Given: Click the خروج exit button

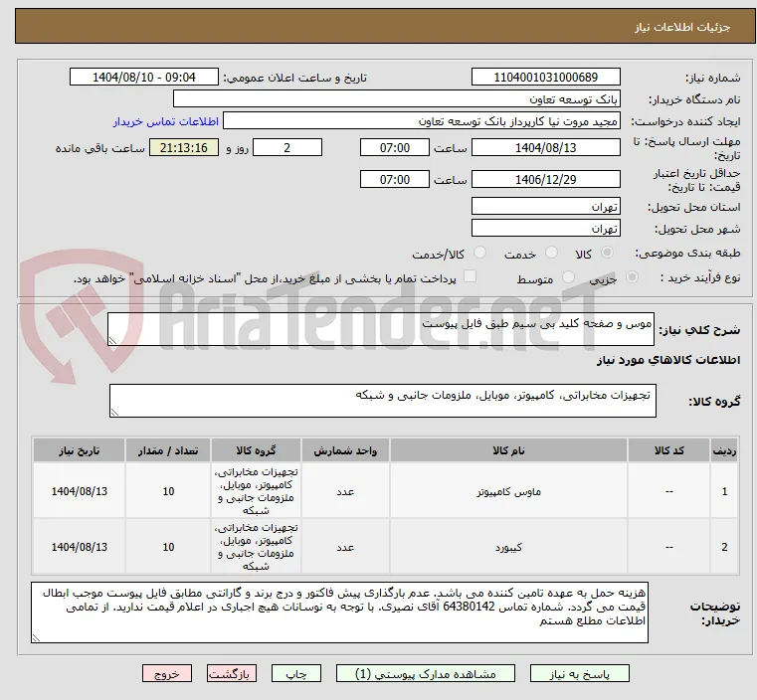Looking at the screenshot, I should click(167, 673).
